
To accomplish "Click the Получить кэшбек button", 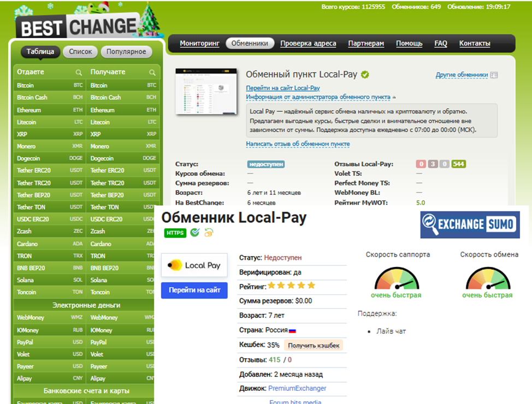I will (x=314, y=346).
